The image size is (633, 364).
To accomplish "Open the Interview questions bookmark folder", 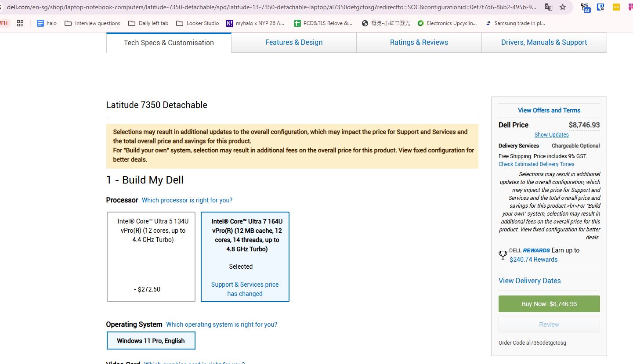I will click(92, 23).
